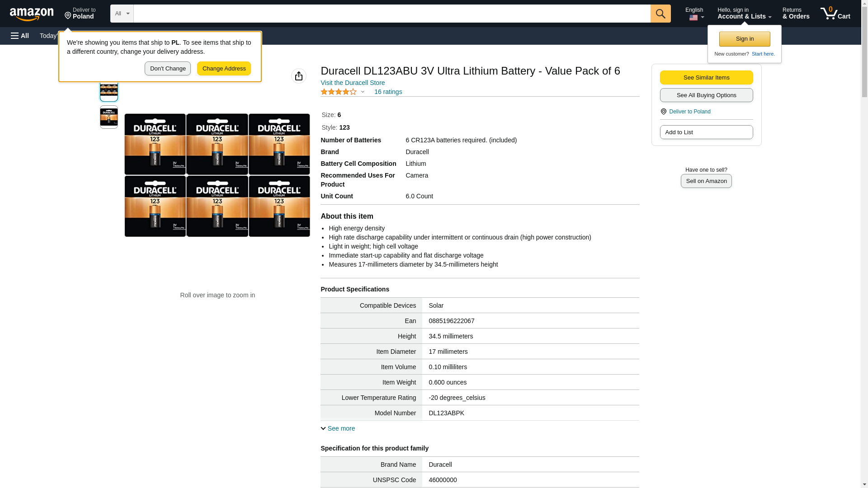
Task: Click the search magnifier button
Action: 660,14
